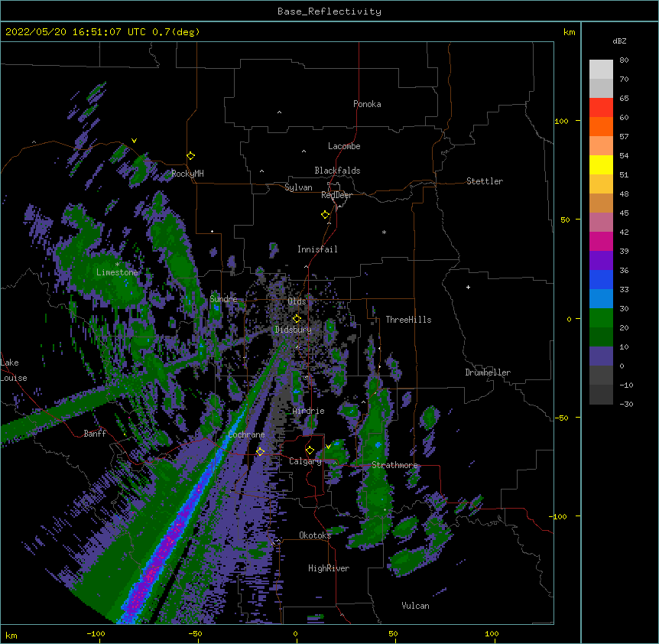659x644 pixels.
Task: Click white plus marker north of Drumheller
Action: coord(468,287)
